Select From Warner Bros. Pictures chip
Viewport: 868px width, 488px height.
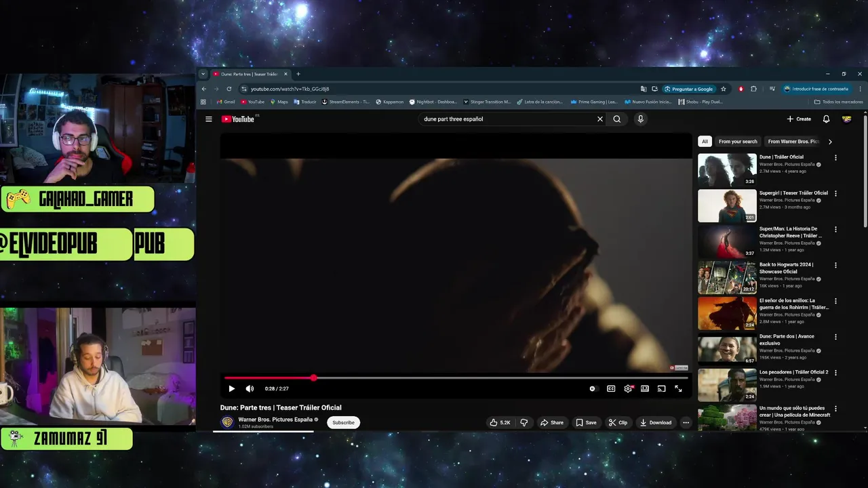click(793, 142)
